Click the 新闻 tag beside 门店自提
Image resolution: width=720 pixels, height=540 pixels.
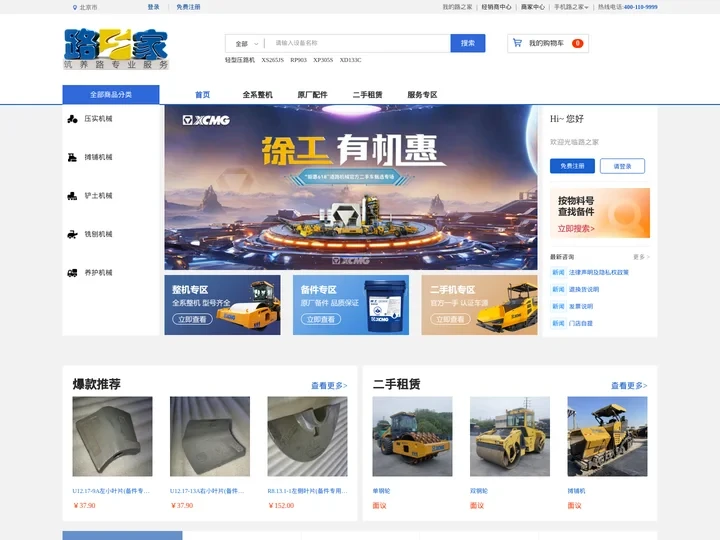(558, 323)
